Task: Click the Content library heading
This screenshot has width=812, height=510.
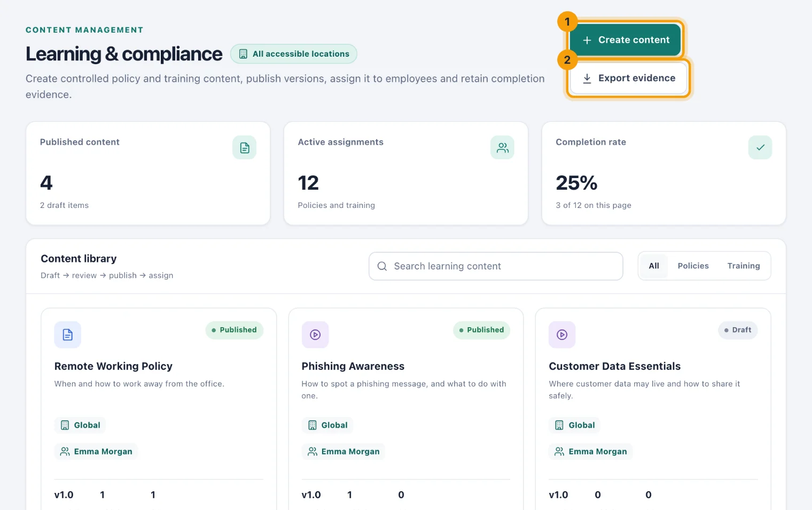Action: pyautogui.click(x=79, y=259)
